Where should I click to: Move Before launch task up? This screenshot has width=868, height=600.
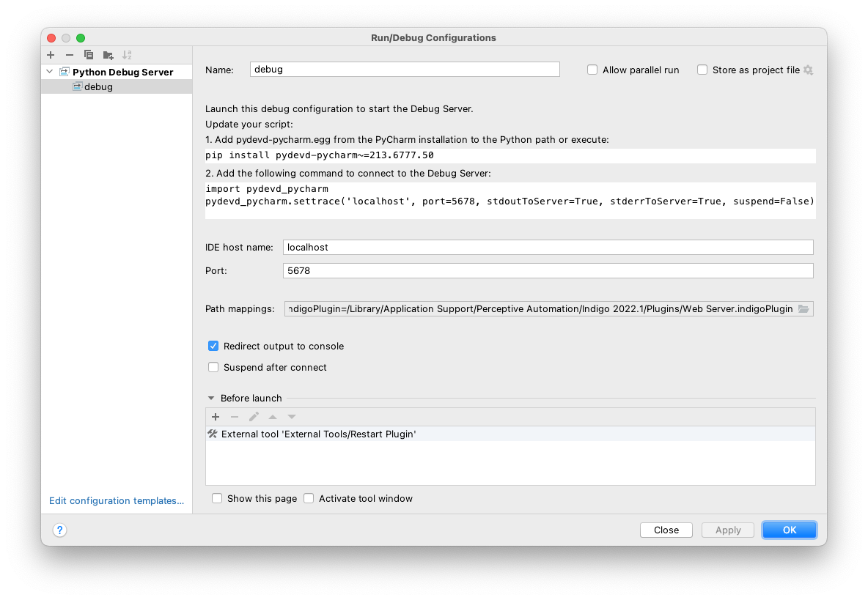point(273,416)
